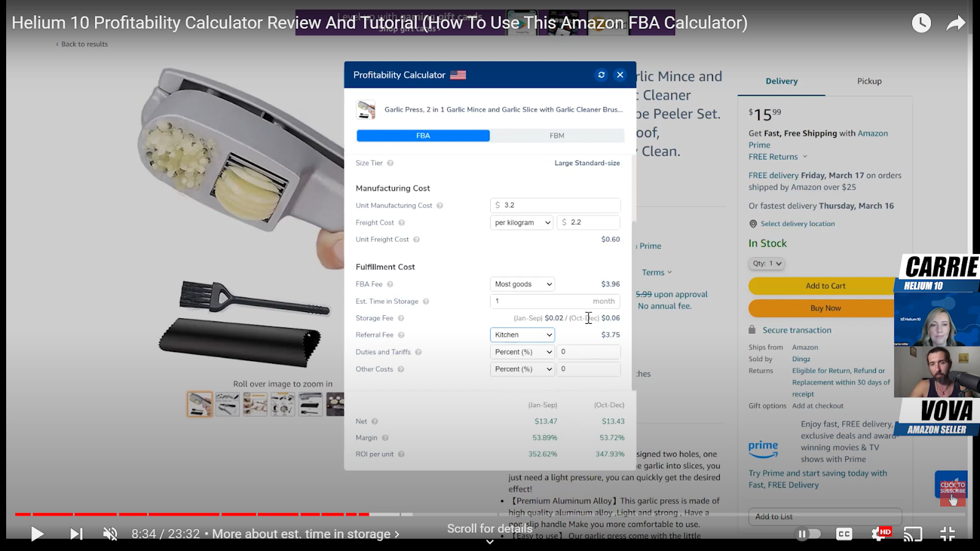Click the US flag marketplace icon

(458, 75)
